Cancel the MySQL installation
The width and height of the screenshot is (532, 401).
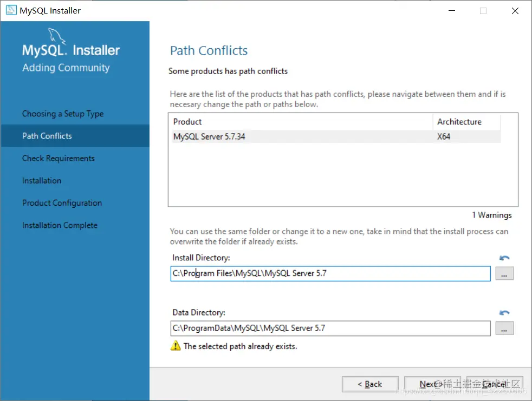(x=495, y=384)
